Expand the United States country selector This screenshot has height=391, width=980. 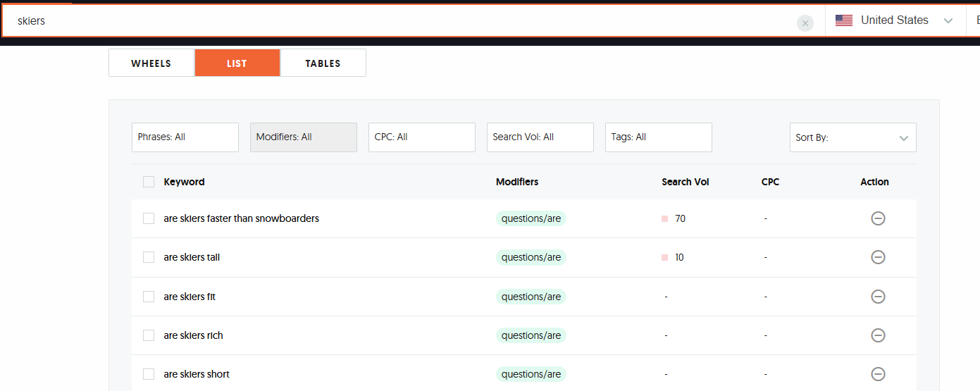[948, 20]
